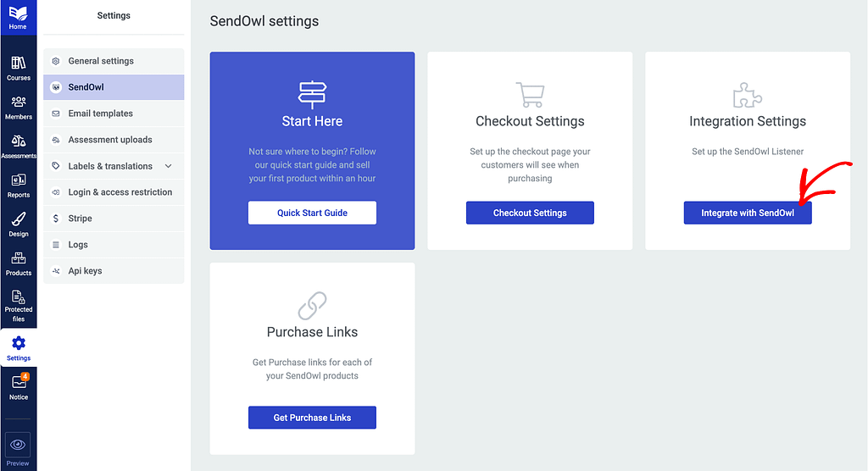Image resolution: width=868 pixels, height=471 pixels.
Task: Expand Labels & translations chevron
Action: [169, 166]
